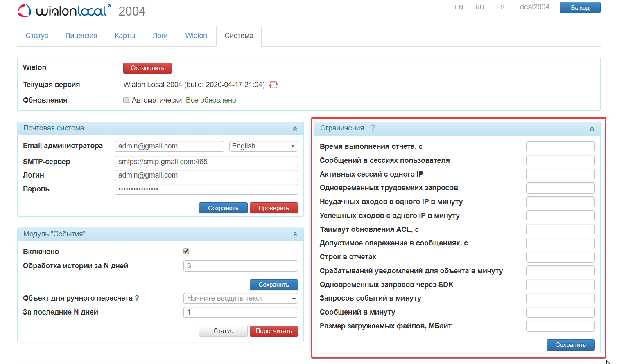This screenshot has height=364, width=626.
Task: Open the Лицензия tab
Action: (81, 36)
